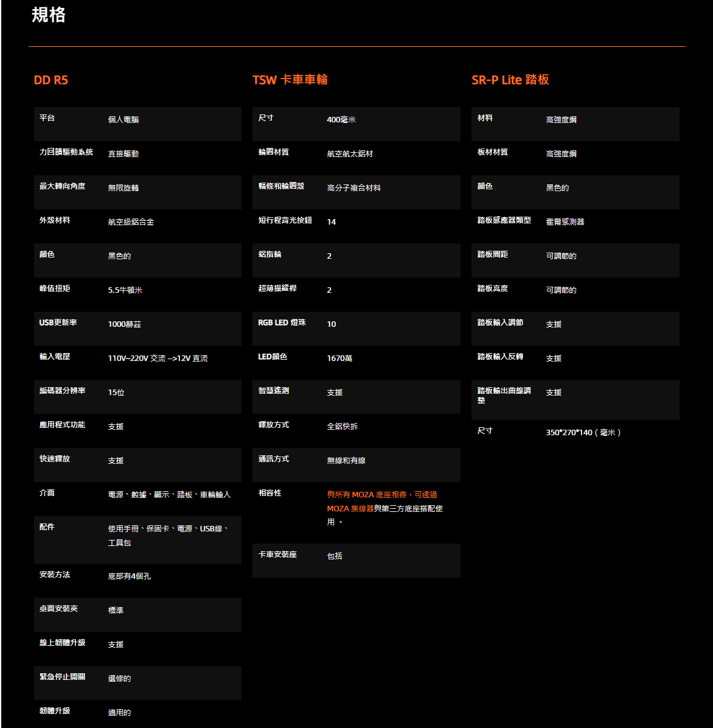The image size is (713, 728).
Task: Click the 快速釋放 label
Action: [x=55, y=459]
